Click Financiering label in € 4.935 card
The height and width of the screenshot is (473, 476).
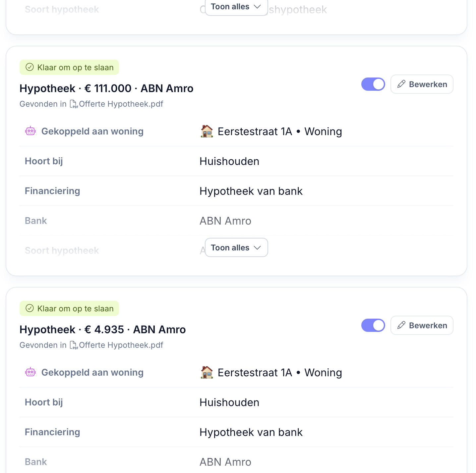click(52, 432)
